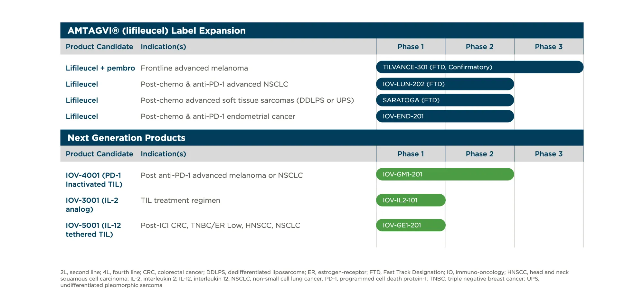Click 'Lifileucel + pembro' product name
The height and width of the screenshot is (306, 644).
(x=100, y=68)
